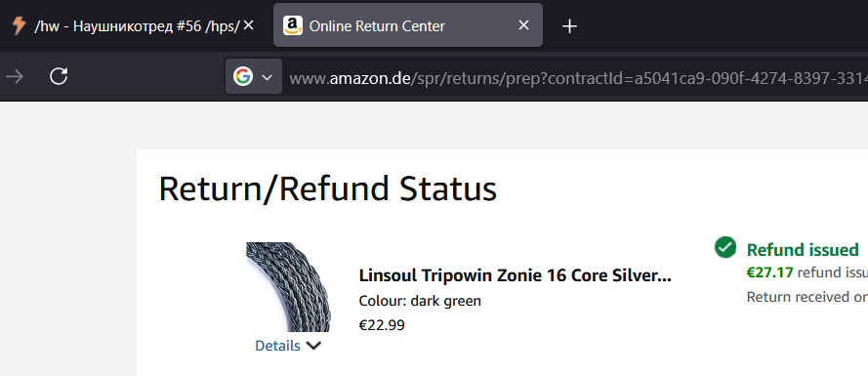The width and height of the screenshot is (868, 376).
Task: Click the Refund issued status text
Action: click(x=803, y=249)
